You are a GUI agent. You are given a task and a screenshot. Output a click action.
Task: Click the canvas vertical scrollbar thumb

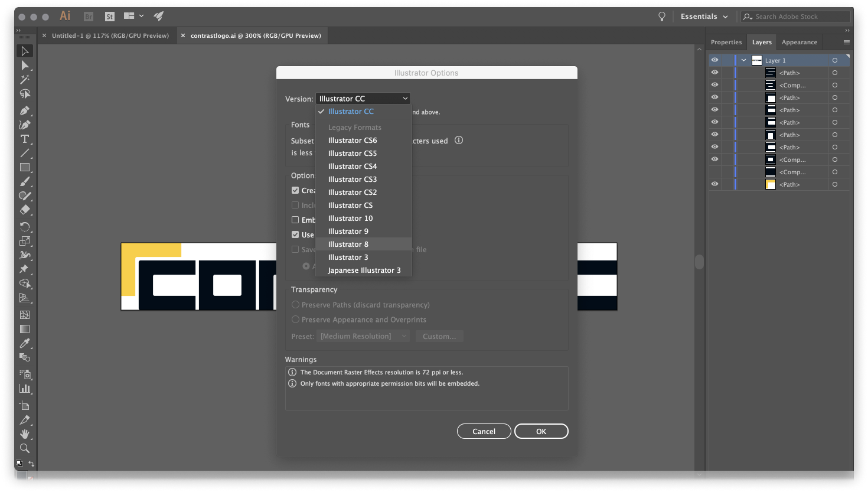click(x=700, y=262)
